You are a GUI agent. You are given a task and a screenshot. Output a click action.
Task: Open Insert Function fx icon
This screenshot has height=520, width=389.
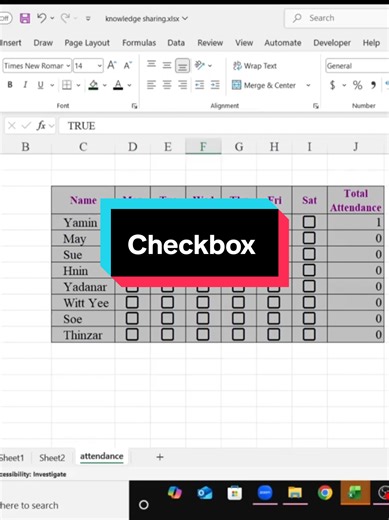tap(41, 126)
